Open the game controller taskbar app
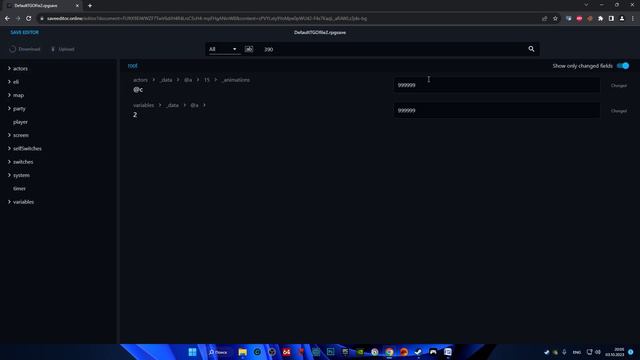 (433, 352)
